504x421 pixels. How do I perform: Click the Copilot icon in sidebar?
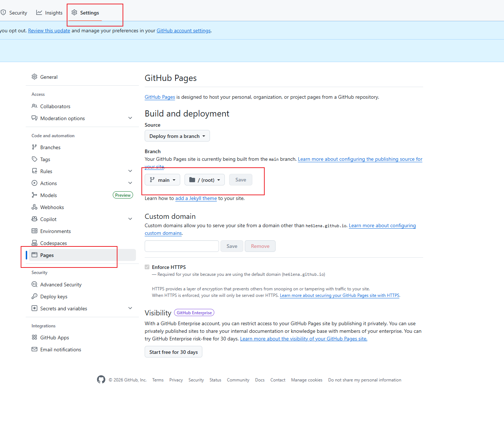(x=34, y=219)
